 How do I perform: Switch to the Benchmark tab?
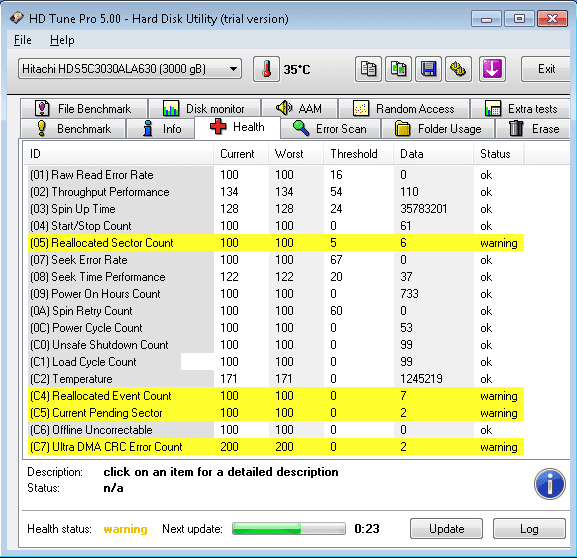tap(74, 128)
